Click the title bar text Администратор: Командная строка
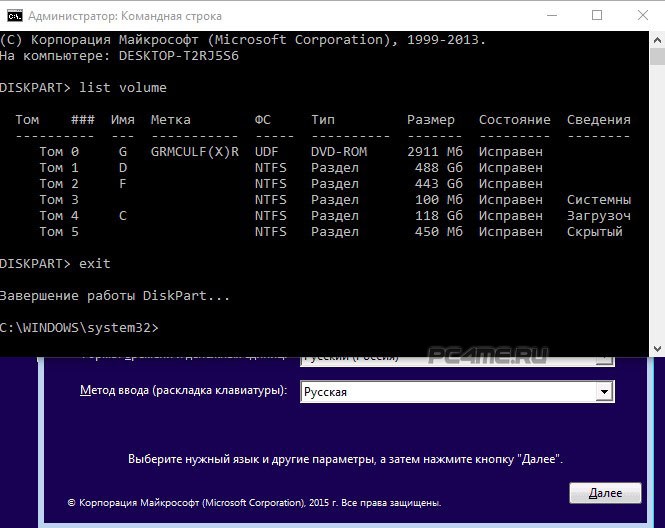The width and height of the screenshot is (665, 528). [x=125, y=16]
